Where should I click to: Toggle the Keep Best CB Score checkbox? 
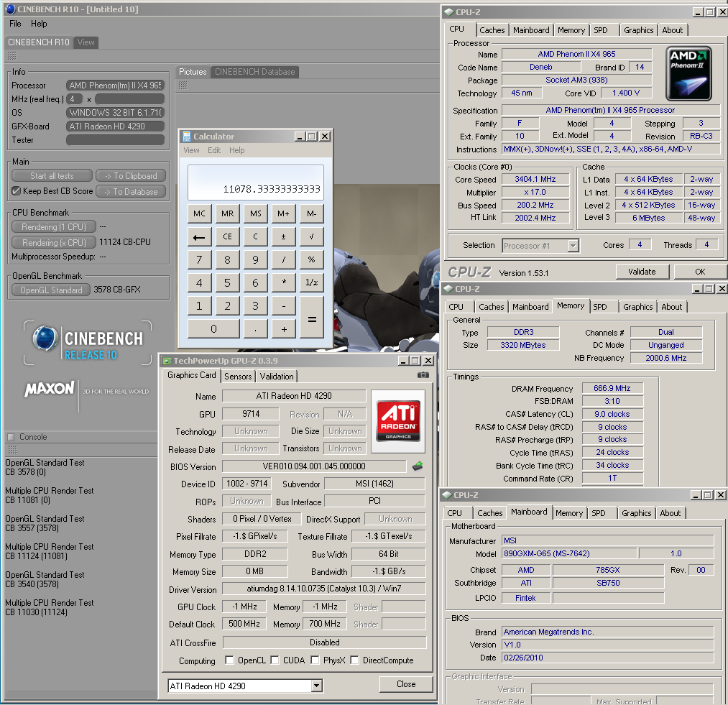17,191
